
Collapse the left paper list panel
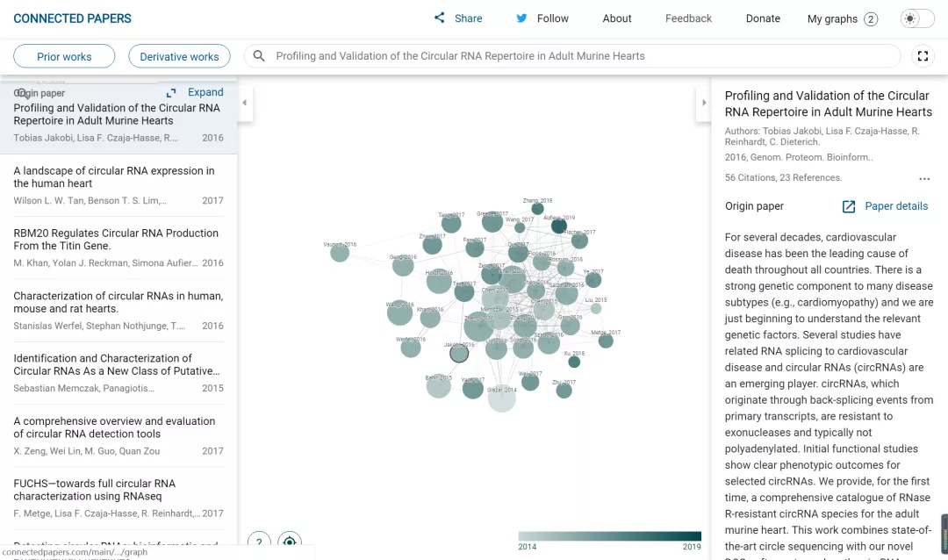click(245, 103)
